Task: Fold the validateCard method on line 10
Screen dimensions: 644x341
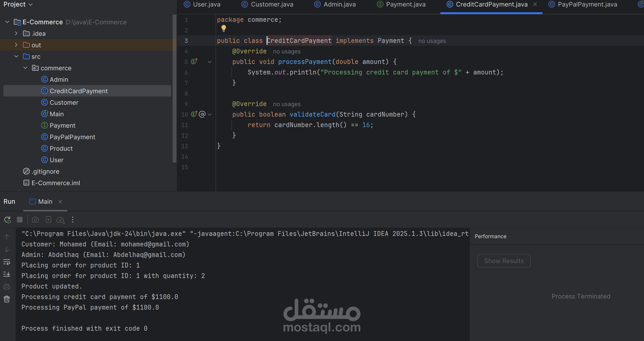Action: [x=210, y=114]
